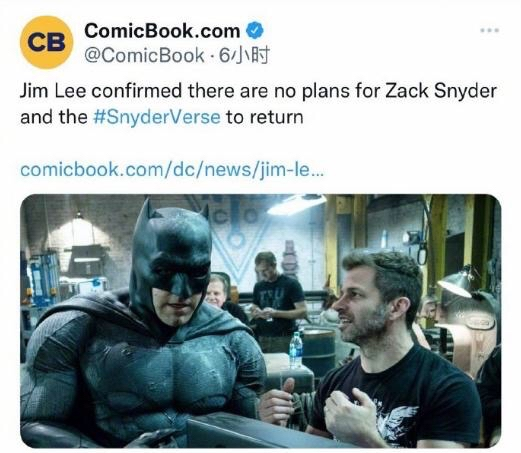This screenshot has height=453, width=521.
Task: Open the ComicBook.com CB profile avatar
Action: click(x=46, y=42)
